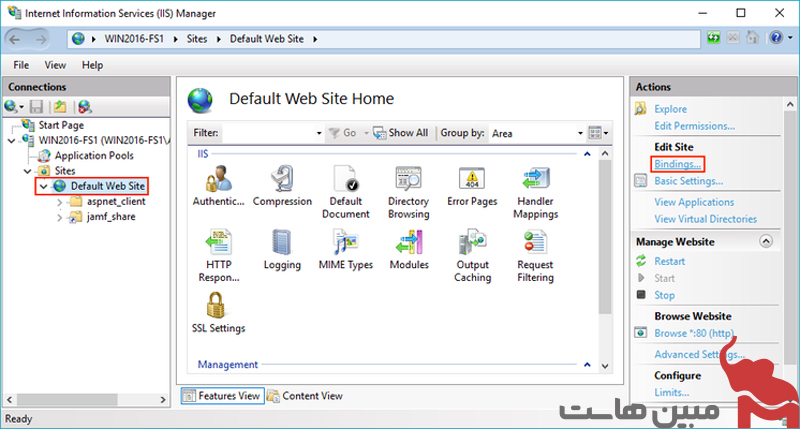This screenshot has width=800, height=429.
Task: Switch to Content View tab
Action: (x=305, y=396)
